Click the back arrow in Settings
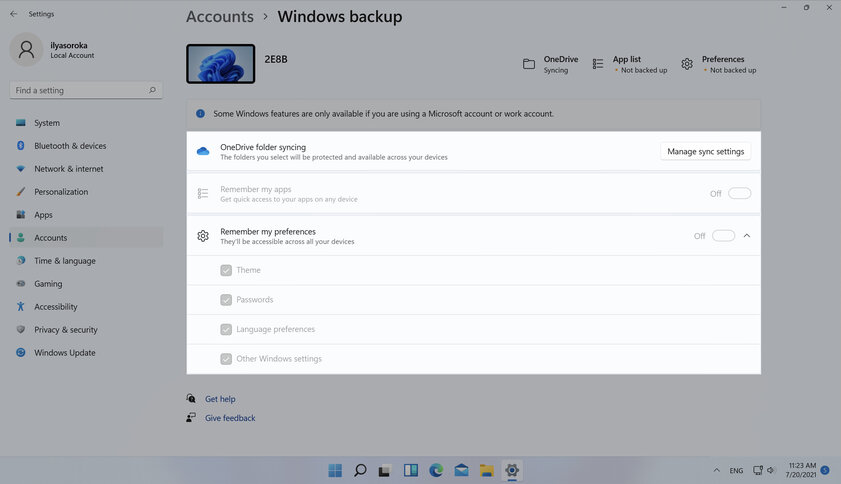 point(13,14)
